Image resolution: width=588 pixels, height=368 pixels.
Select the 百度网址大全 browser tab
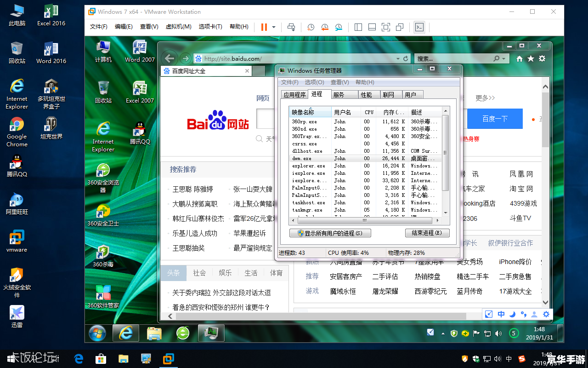[206, 71]
